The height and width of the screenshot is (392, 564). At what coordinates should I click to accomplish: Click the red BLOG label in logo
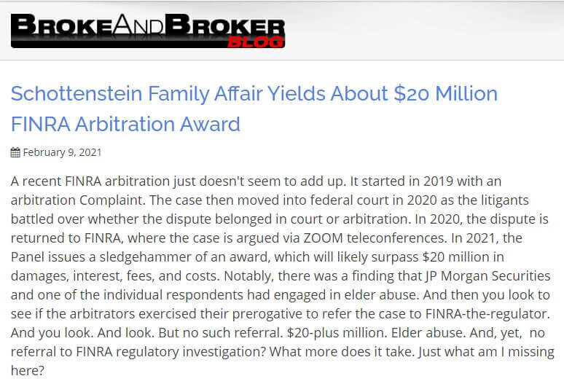pos(256,42)
